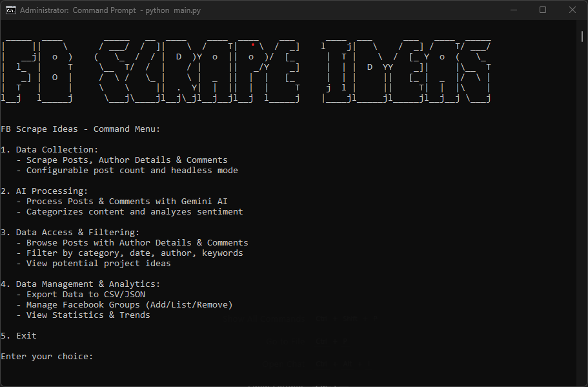This screenshot has width=588, height=387.
Task: Select the "2. AI Processing" menu option
Action: (44, 191)
